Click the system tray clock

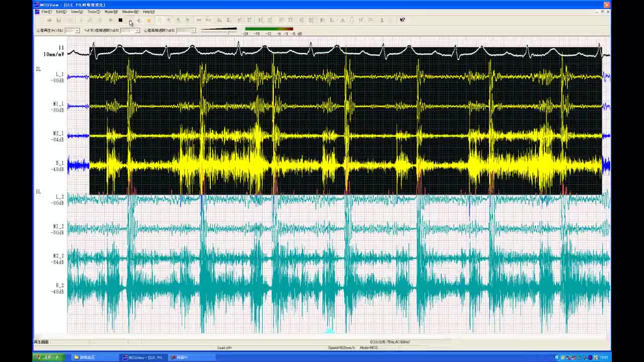click(603, 357)
